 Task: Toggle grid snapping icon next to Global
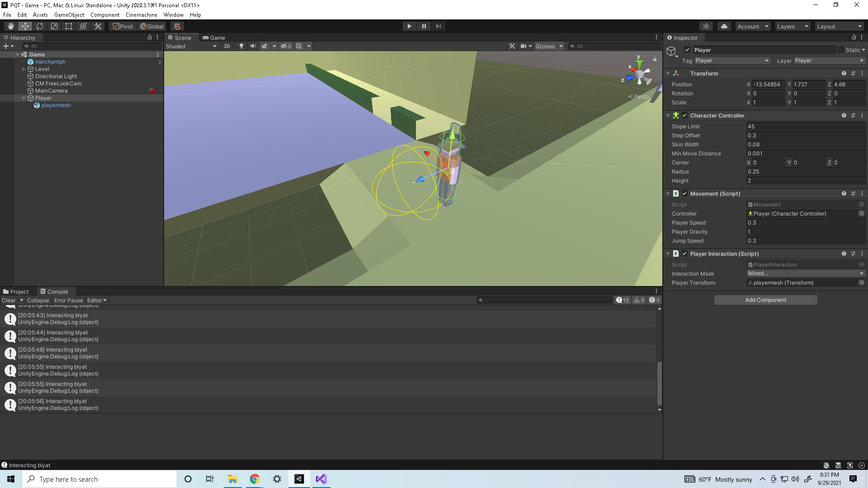tap(177, 26)
